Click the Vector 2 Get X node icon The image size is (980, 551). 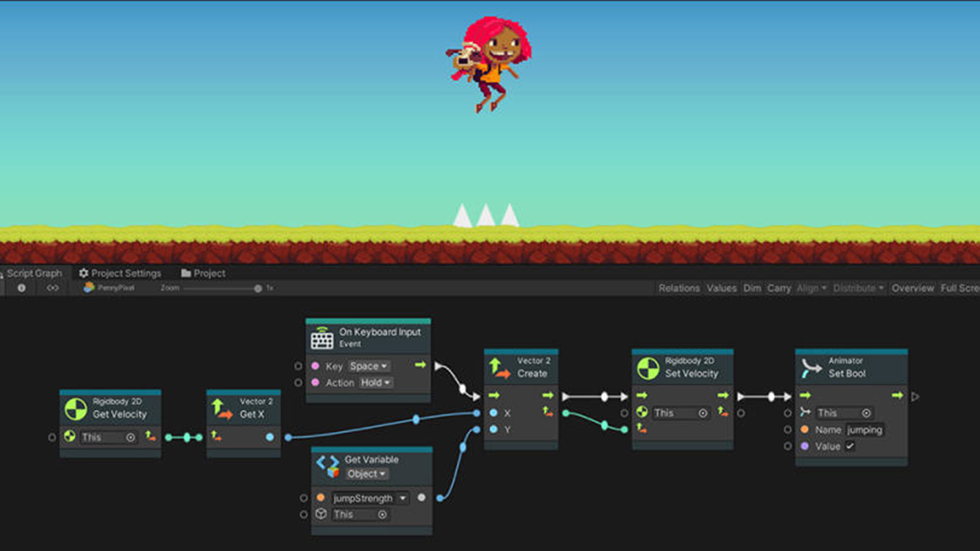[x=222, y=409]
